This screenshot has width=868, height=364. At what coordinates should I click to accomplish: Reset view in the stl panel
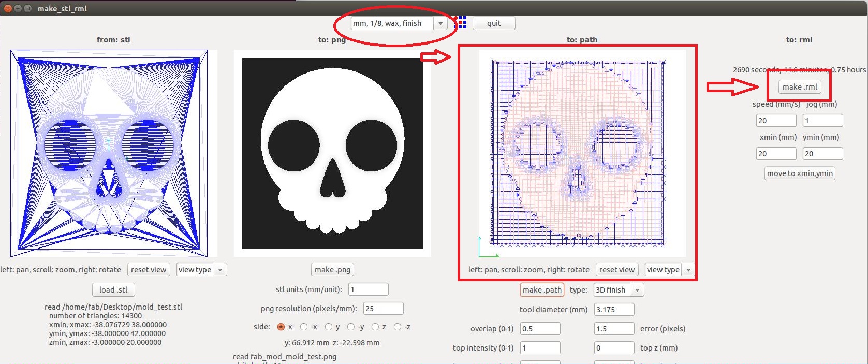tap(149, 270)
